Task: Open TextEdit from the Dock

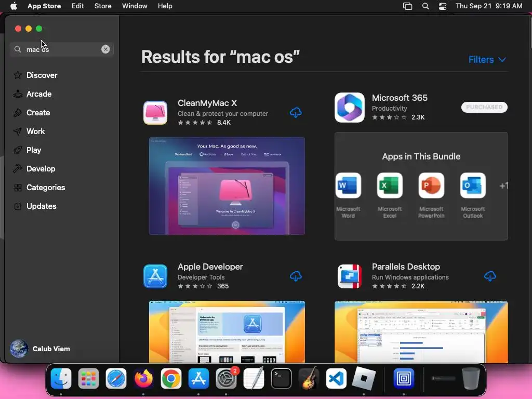Action: pos(254,378)
